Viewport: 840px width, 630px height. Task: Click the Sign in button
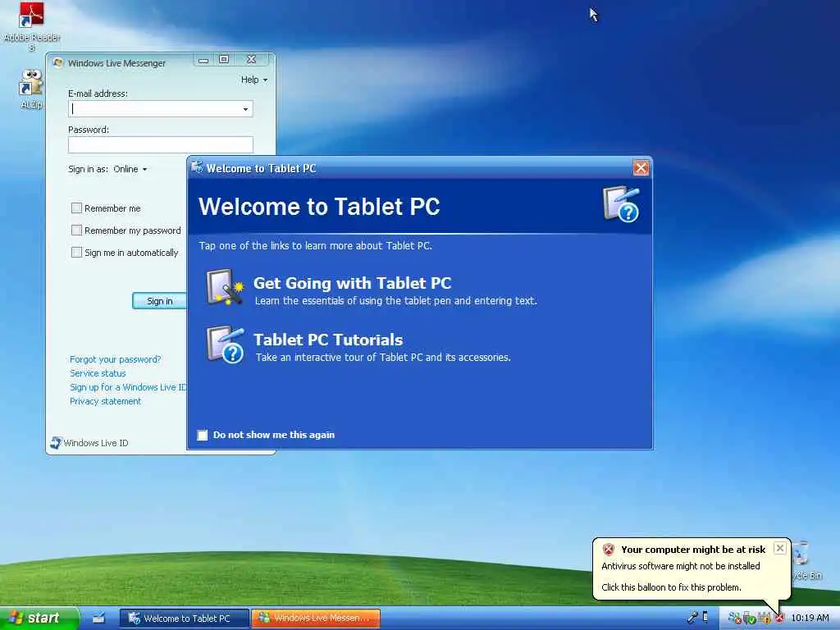pos(160,301)
